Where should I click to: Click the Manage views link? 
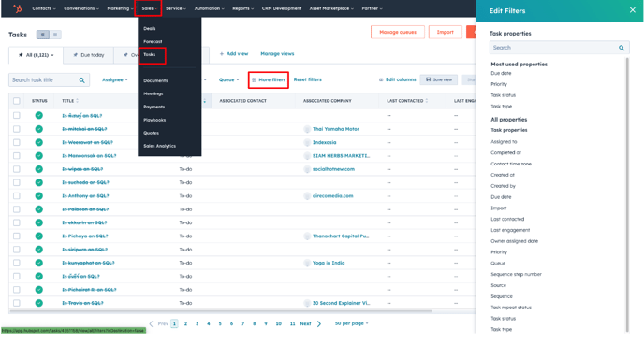[x=277, y=53]
